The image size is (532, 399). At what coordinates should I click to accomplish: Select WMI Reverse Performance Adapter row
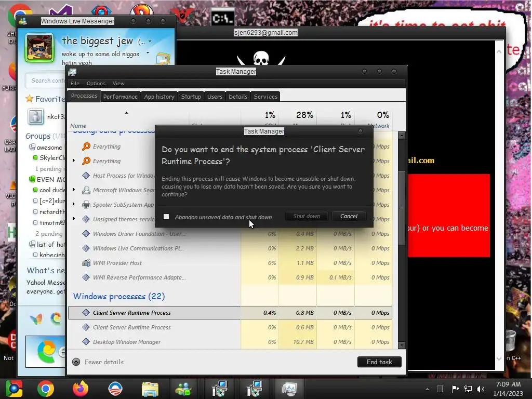230,277
